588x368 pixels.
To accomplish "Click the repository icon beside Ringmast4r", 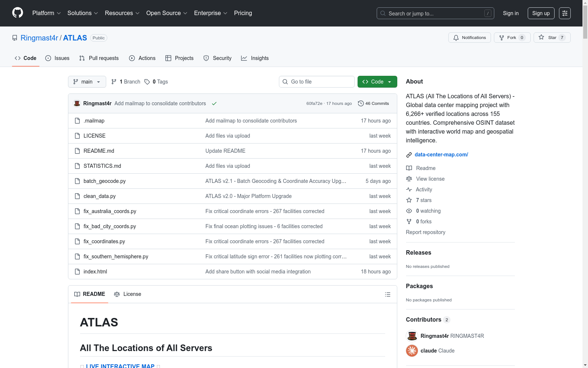I will [15, 38].
